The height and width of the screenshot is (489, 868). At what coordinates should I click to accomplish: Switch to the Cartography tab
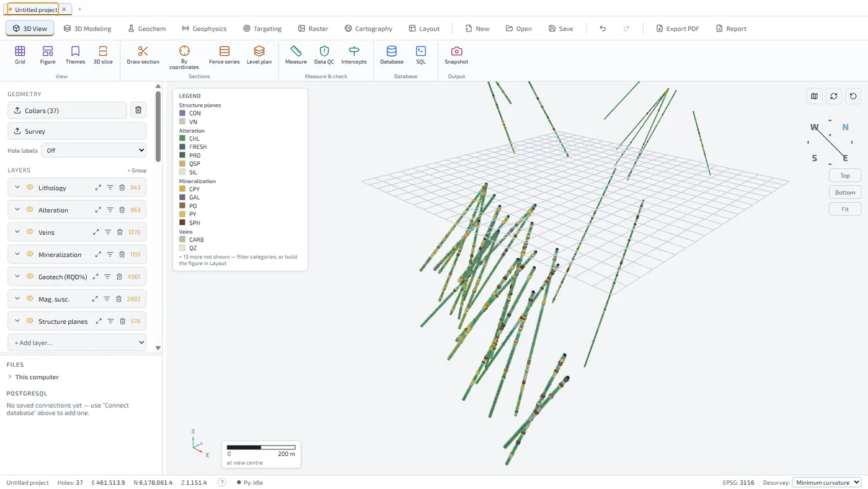click(x=368, y=29)
